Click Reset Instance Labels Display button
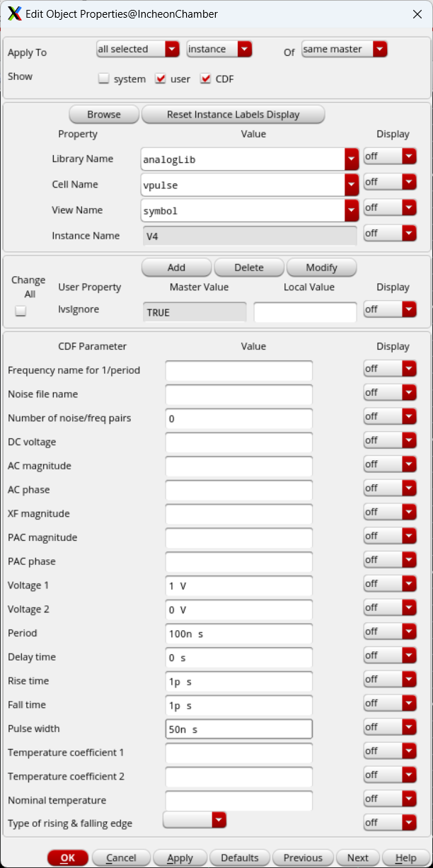Viewport: 433px width, 868px height. (x=233, y=115)
